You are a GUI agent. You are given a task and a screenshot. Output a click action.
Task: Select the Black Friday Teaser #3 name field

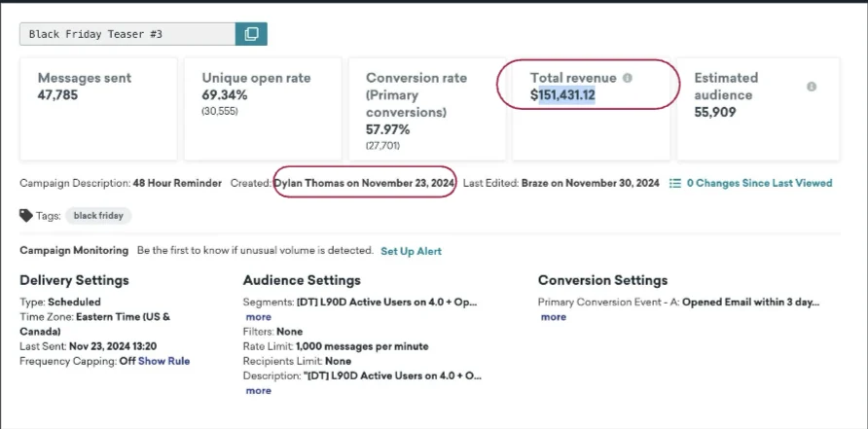[x=127, y=34]
